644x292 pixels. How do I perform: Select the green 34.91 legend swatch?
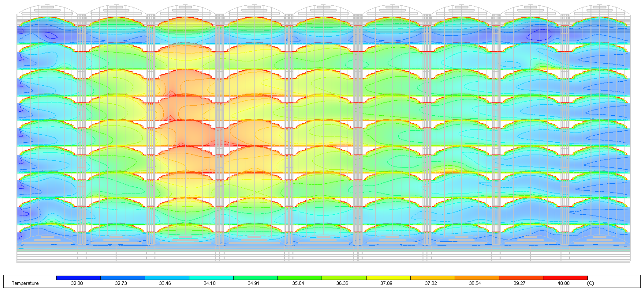pyautogui.click(x=255, y=278)
